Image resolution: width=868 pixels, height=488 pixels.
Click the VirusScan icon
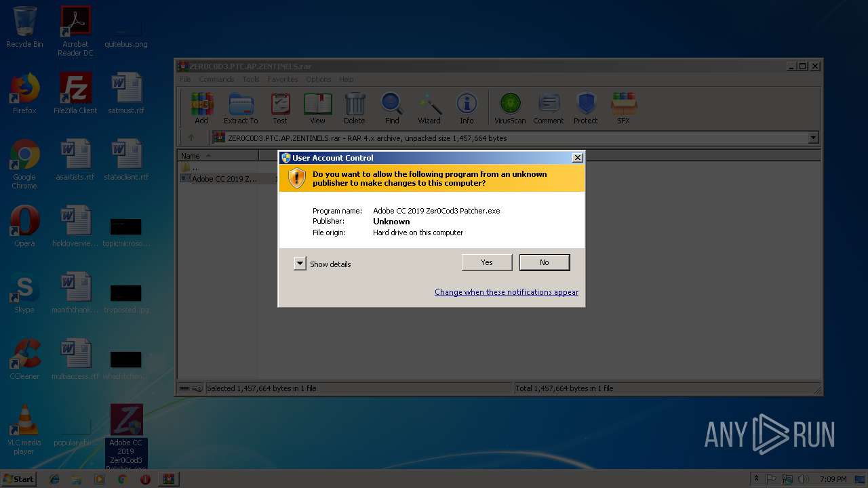tap(510, 108)
